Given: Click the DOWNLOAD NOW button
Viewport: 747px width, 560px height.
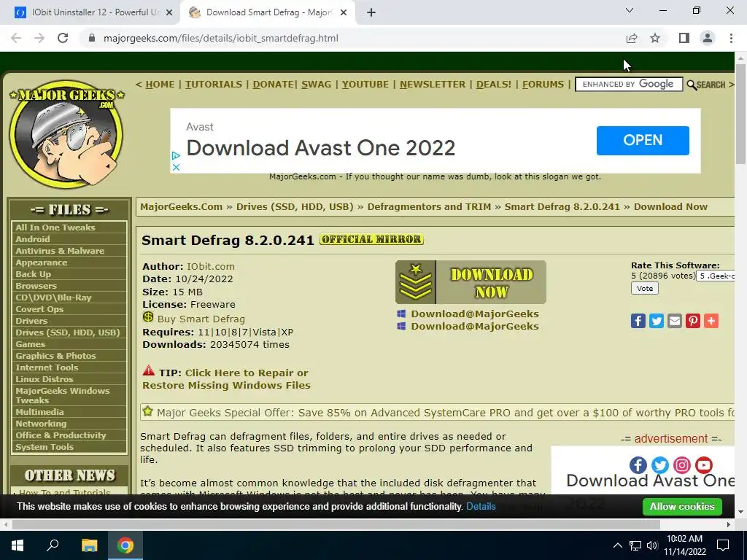Looking at the screenshot, I should [x=471, y=282].
